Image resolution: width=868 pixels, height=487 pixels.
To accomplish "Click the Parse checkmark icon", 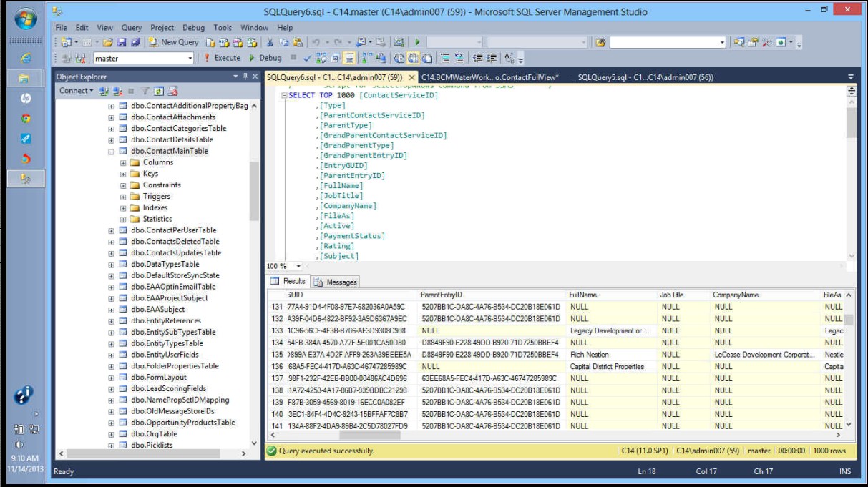I will coord(307,58).
